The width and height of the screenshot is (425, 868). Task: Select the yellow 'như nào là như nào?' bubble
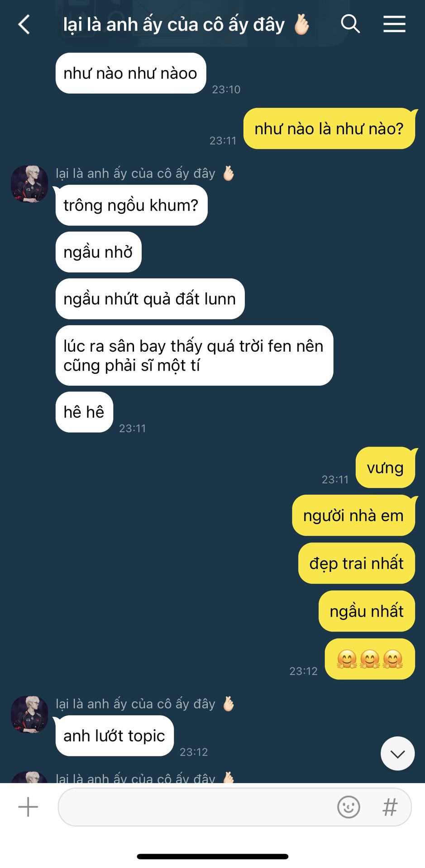329,129
